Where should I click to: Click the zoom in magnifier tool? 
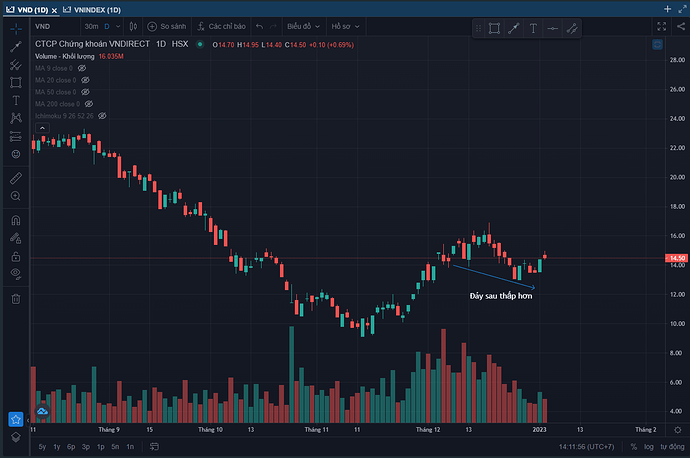[x=16, y=197]
